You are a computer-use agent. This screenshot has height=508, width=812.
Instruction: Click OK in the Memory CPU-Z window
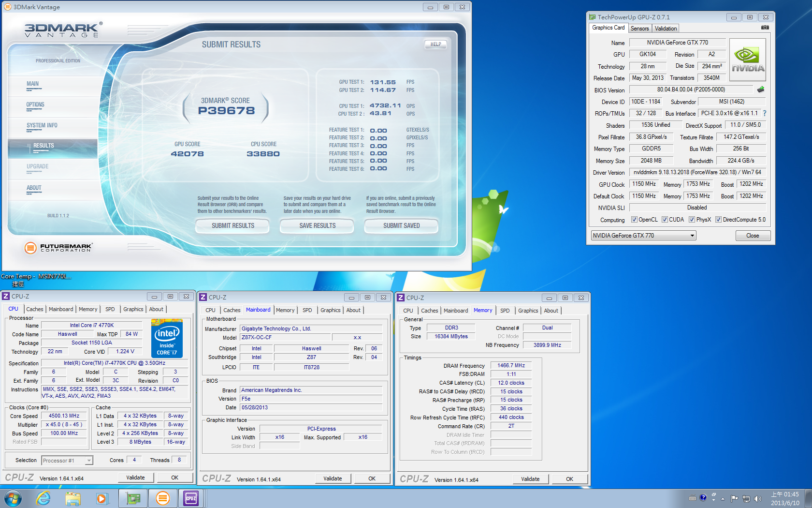click(569, 479)
